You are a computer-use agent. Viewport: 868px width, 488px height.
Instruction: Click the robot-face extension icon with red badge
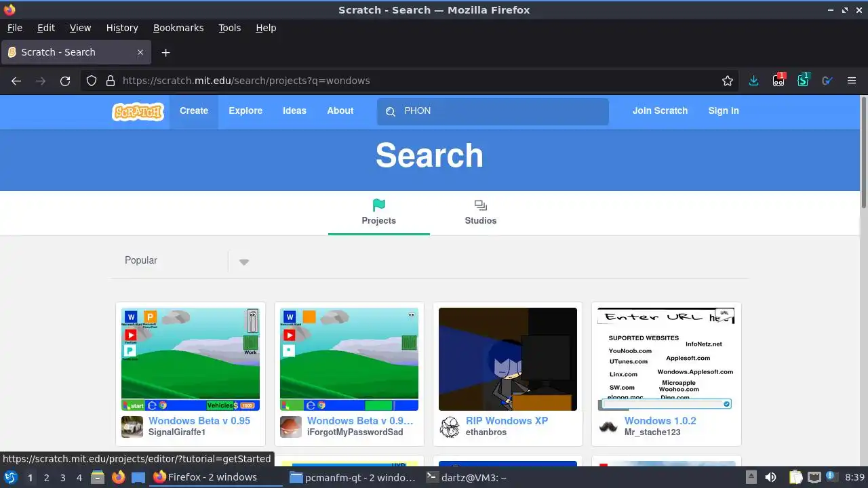[778, 80]
